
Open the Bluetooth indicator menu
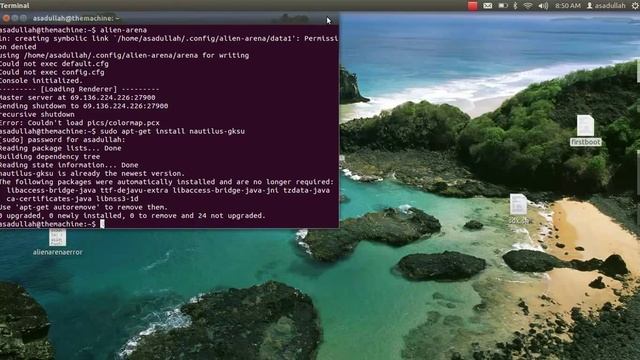tap(515, 6)
